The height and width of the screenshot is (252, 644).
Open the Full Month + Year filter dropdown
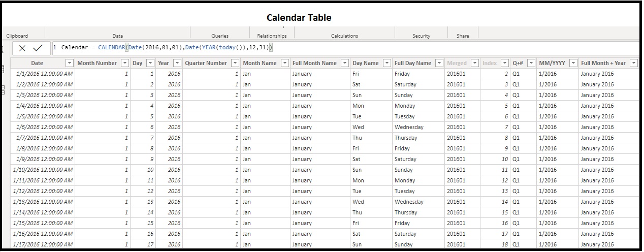tap(634, 63)
